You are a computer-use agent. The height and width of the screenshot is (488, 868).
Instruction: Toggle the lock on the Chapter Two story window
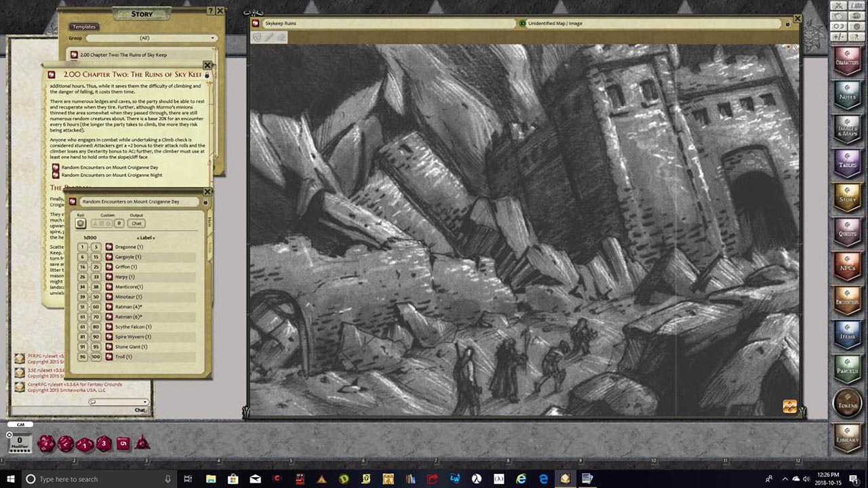[x=208, y=75]
